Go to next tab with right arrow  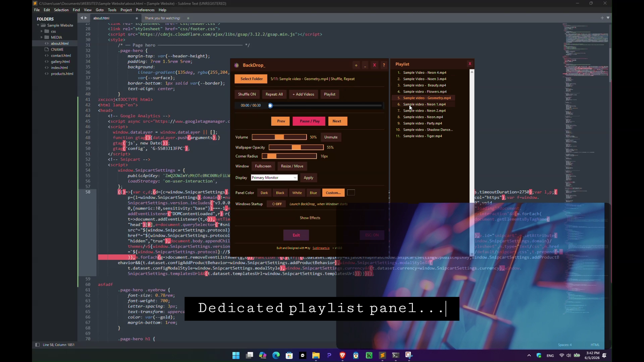pyautogui.click(x=86, y=18)
